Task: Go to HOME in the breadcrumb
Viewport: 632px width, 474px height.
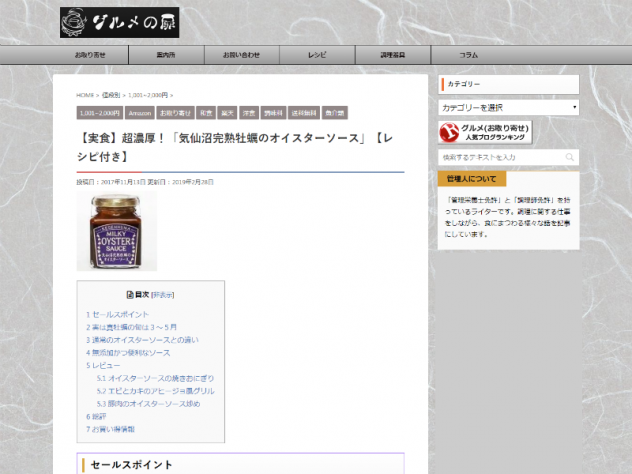Action: 85,96
